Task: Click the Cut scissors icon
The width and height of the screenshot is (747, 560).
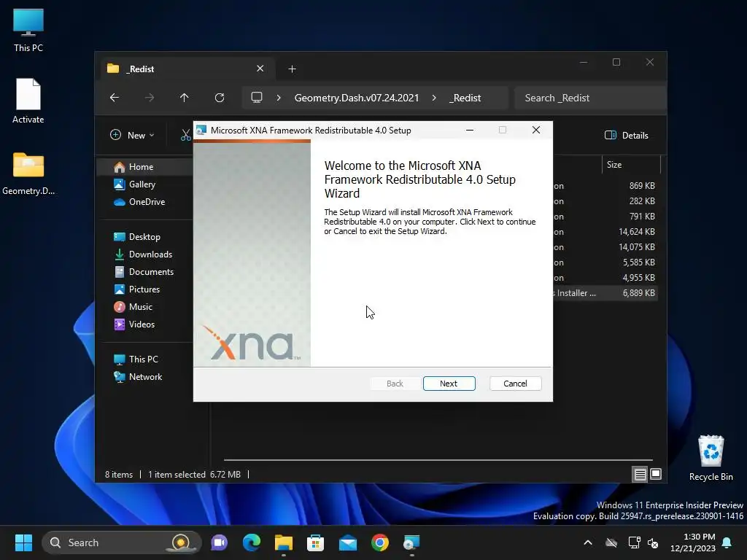Action: 186,135
